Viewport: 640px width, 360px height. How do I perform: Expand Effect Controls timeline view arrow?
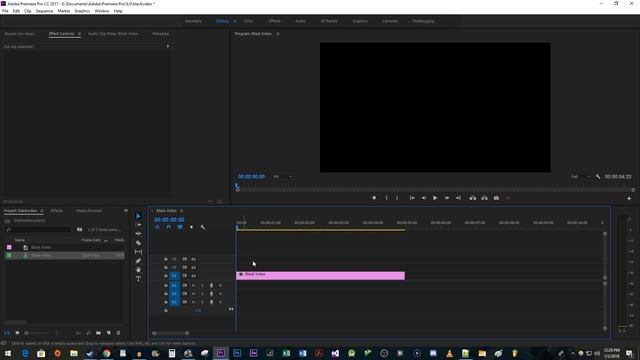[x=168, y=46]
